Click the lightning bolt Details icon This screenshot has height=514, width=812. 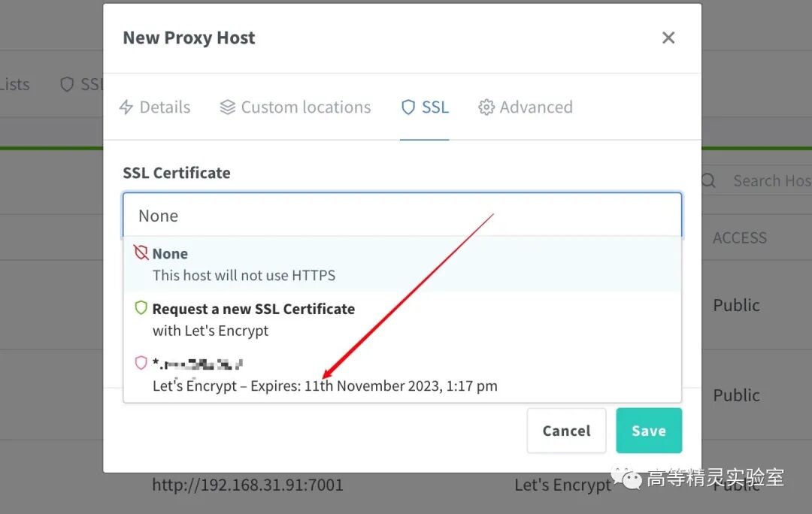tap(126, 107)
